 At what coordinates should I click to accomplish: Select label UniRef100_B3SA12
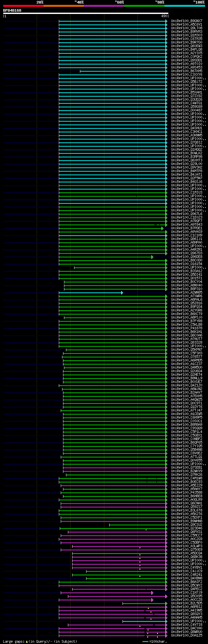point(187,271)
